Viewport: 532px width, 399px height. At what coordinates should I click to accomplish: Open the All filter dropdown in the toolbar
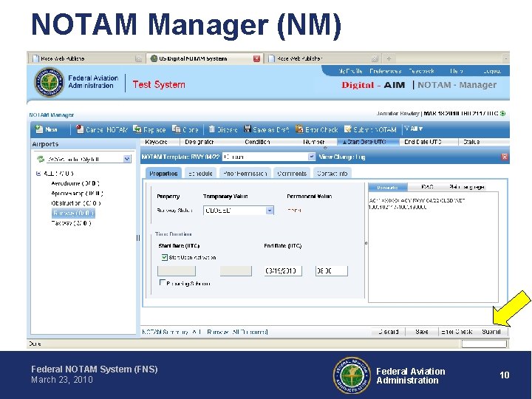pyautogui.click(x=414, y=129)
